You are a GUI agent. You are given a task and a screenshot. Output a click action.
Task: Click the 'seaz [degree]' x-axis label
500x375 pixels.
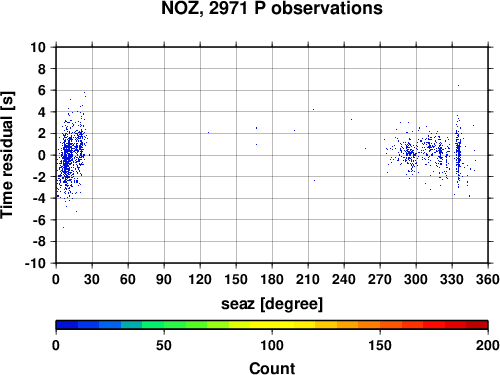pyautogui.click(x=272, y=304)
